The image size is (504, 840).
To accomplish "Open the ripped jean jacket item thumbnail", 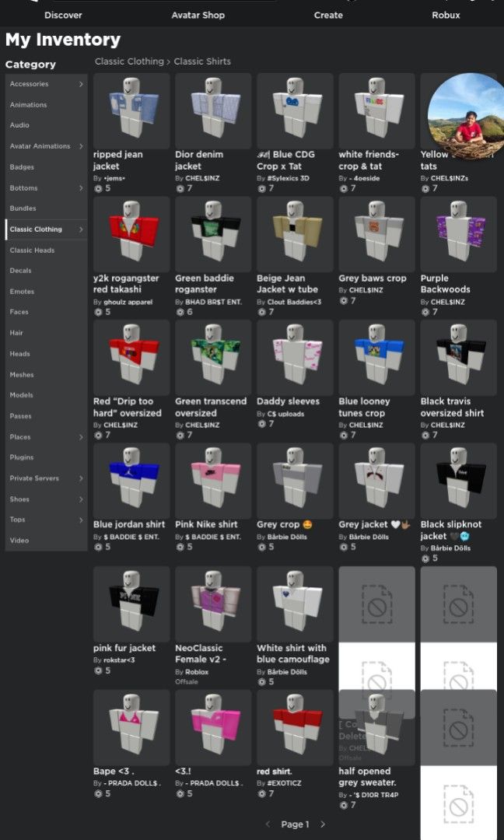I will [131, 111].
